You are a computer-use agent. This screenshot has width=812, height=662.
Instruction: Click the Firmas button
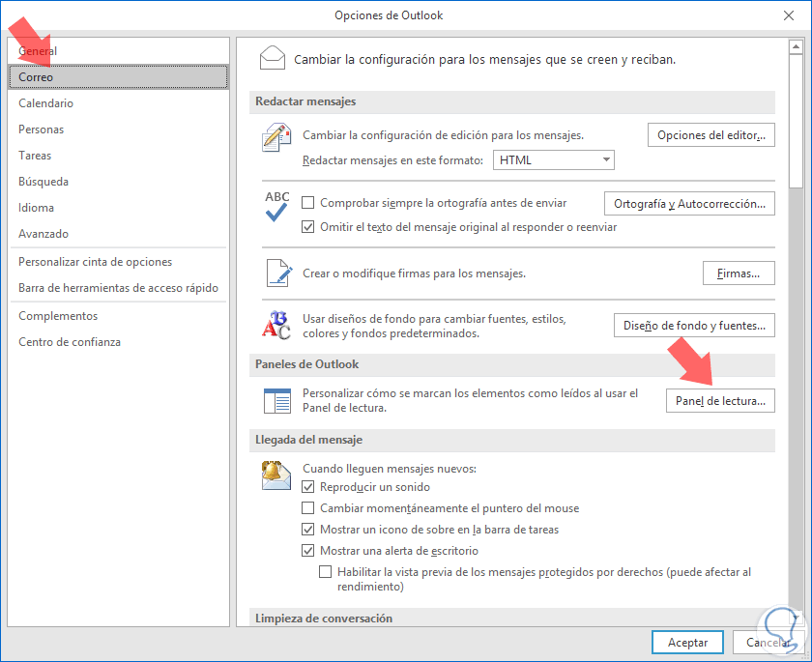click(x=739, y=273)
